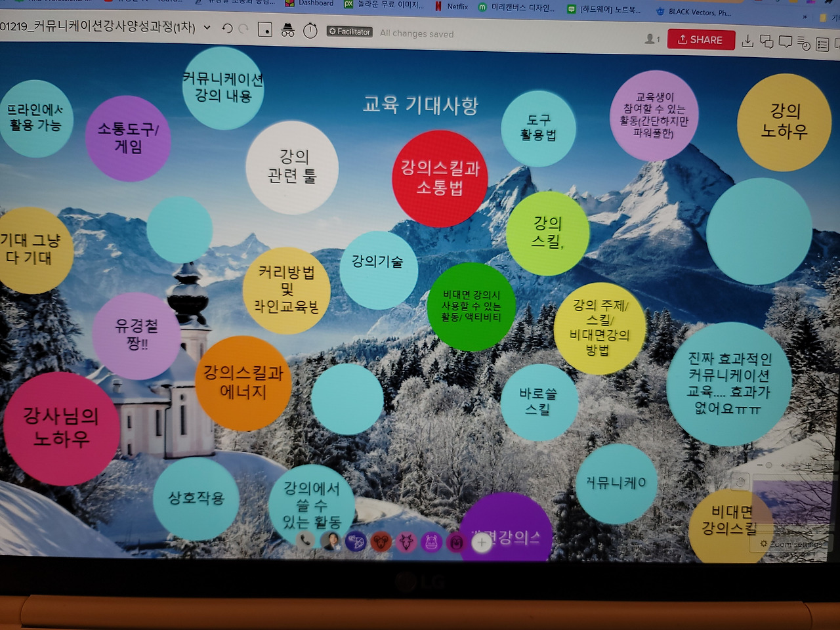Image resolution: width=840 pixels, height=630 pixels.
Task: Click the undo arrow icon
Action: pos(228,29)
